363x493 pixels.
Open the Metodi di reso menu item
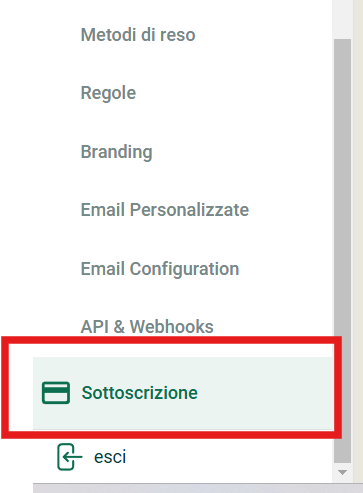point(138,35)
